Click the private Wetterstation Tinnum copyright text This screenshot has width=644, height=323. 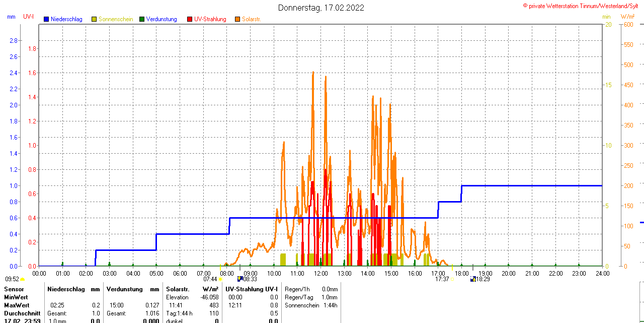point(583,6)
